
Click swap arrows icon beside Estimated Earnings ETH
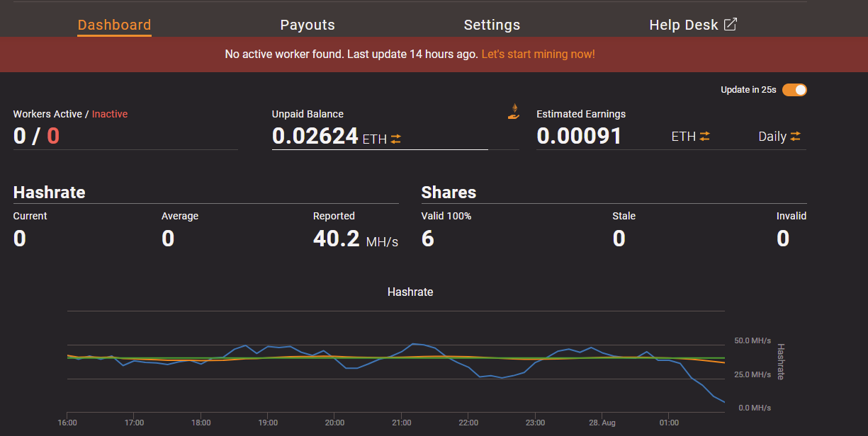coord(704,137)
